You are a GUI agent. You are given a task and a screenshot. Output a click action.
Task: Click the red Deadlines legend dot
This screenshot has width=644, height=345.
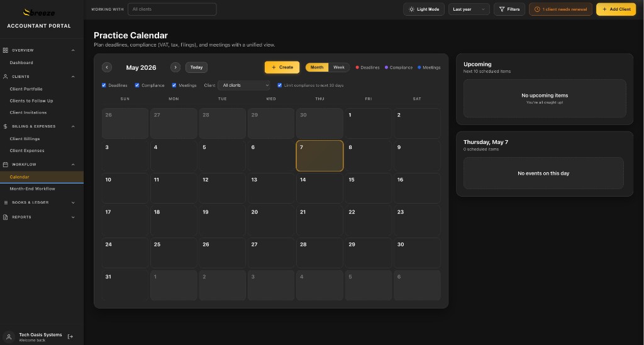[357, 67]
